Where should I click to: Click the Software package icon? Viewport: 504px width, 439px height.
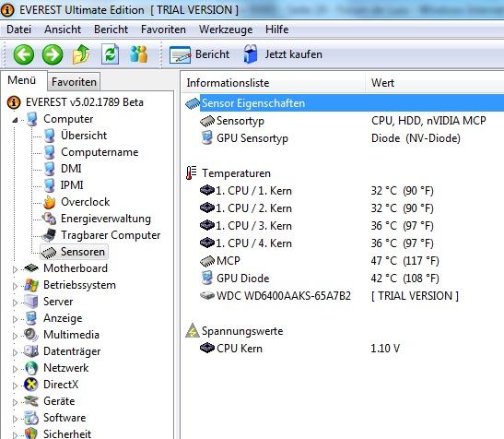click(31, 418)
